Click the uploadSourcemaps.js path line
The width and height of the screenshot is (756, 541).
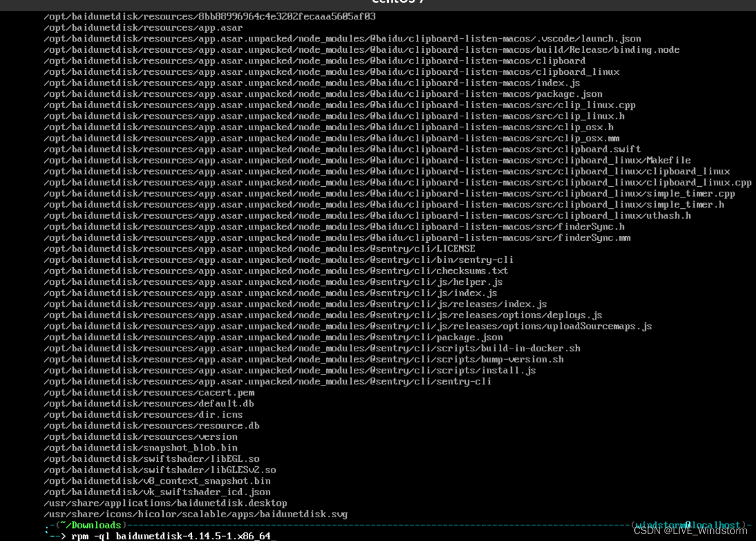tap(348, 326)
